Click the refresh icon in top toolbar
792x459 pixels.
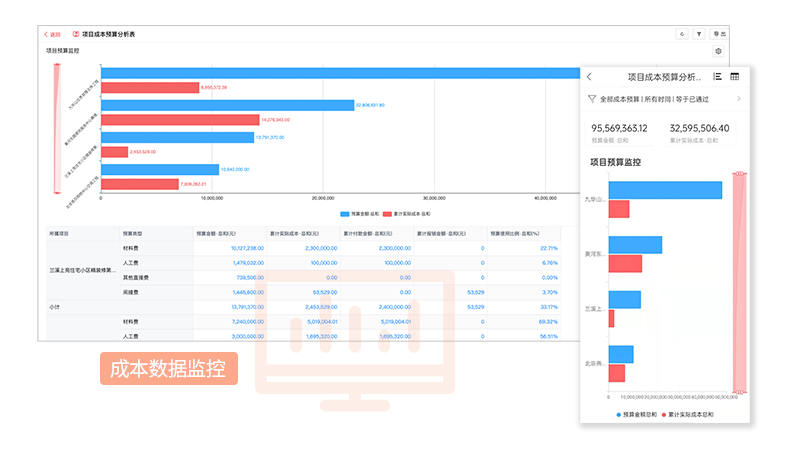[681, 34]
